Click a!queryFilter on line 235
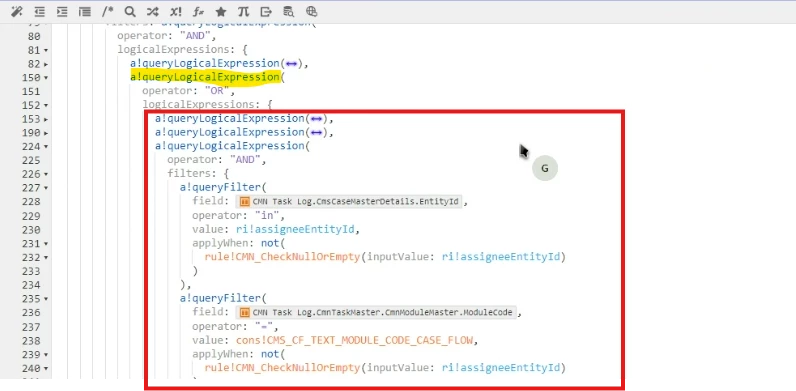Image resolution: width=796 pixels, height=391 pixels. (x=220, y=298)
